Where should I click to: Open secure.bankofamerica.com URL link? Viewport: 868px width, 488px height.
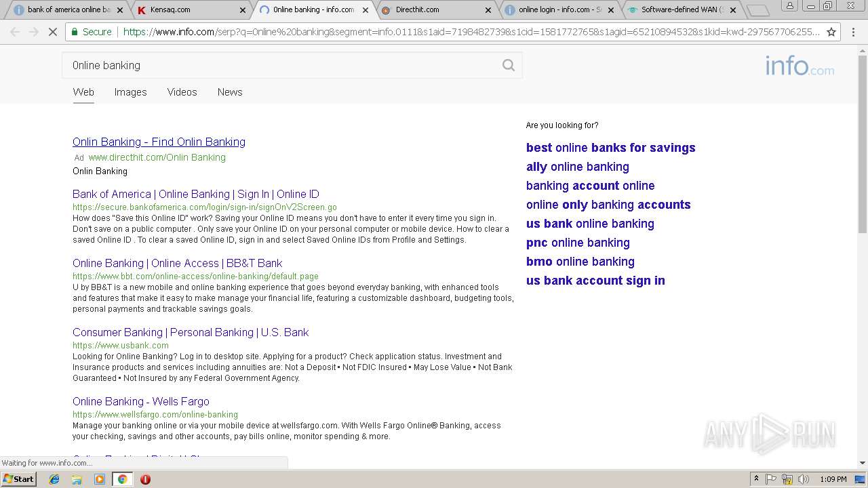tap(205, 207)
